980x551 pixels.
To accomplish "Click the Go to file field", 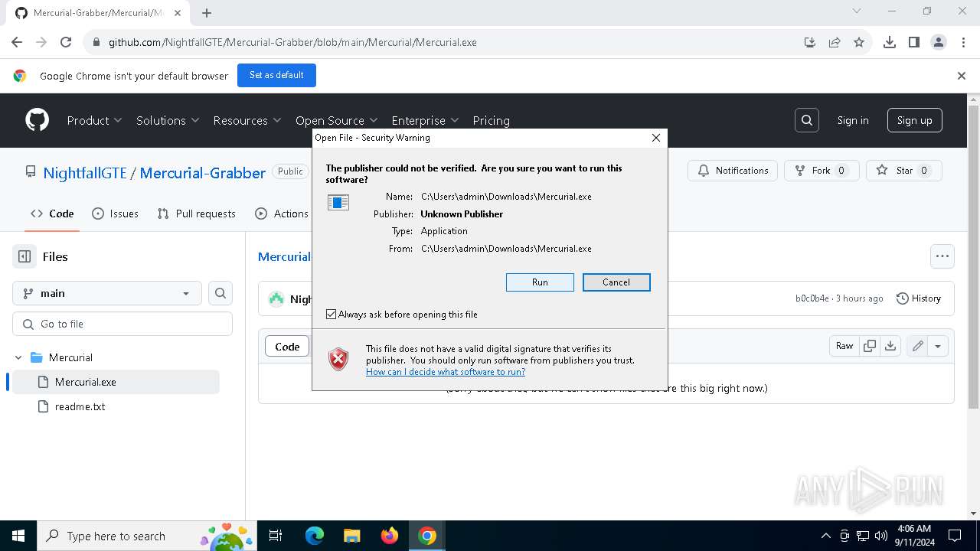I will 122,324.
